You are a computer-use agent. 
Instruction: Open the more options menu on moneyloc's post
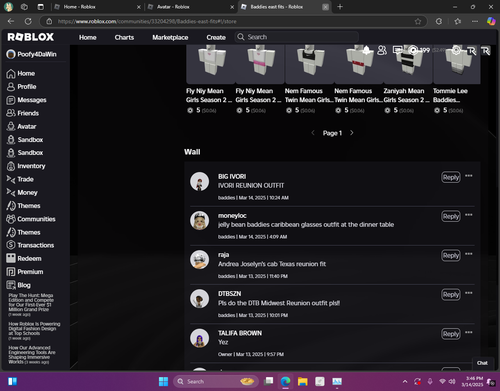[x=469, y=215]
